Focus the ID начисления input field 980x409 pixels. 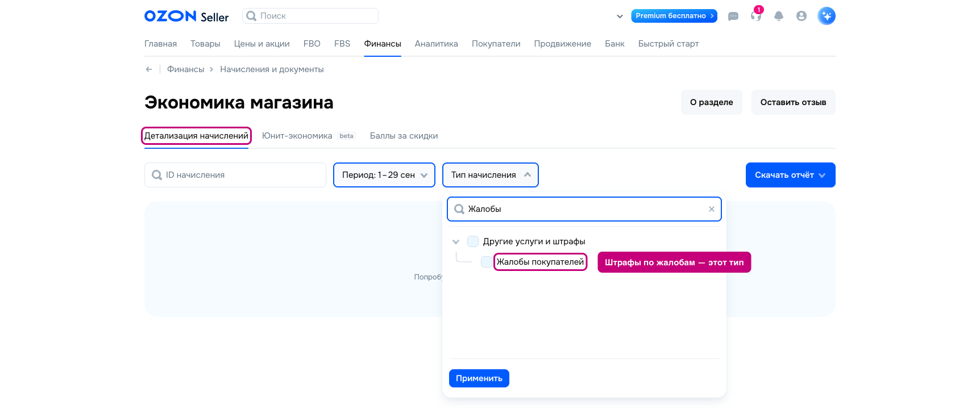235,175
